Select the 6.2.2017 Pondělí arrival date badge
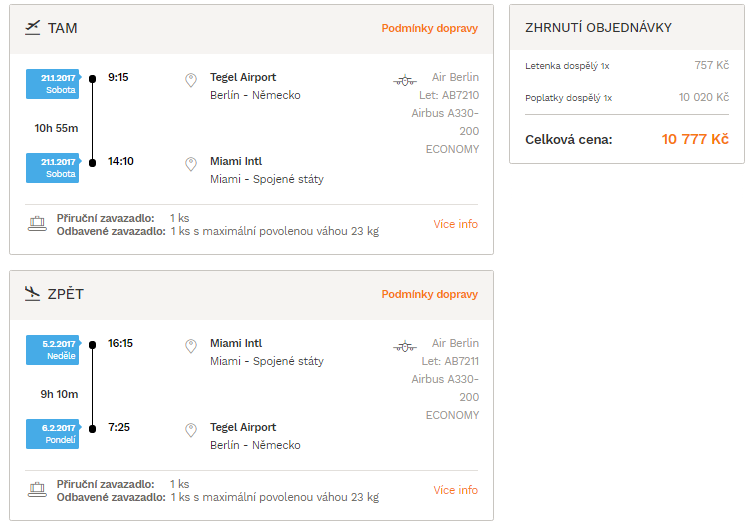Viewport: 751px width, 523px height. [x=53, y=434]
